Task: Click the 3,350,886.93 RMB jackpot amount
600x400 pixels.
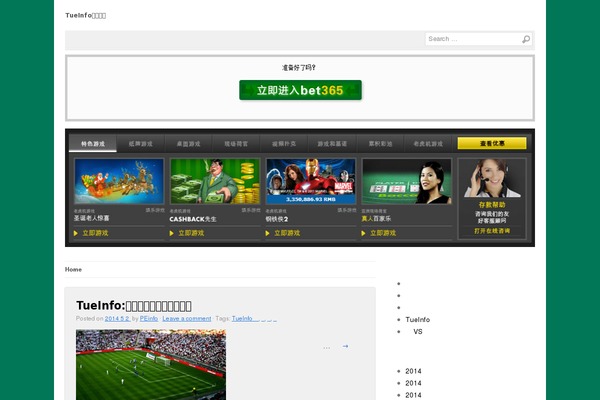Action: (x=311, y=199)
